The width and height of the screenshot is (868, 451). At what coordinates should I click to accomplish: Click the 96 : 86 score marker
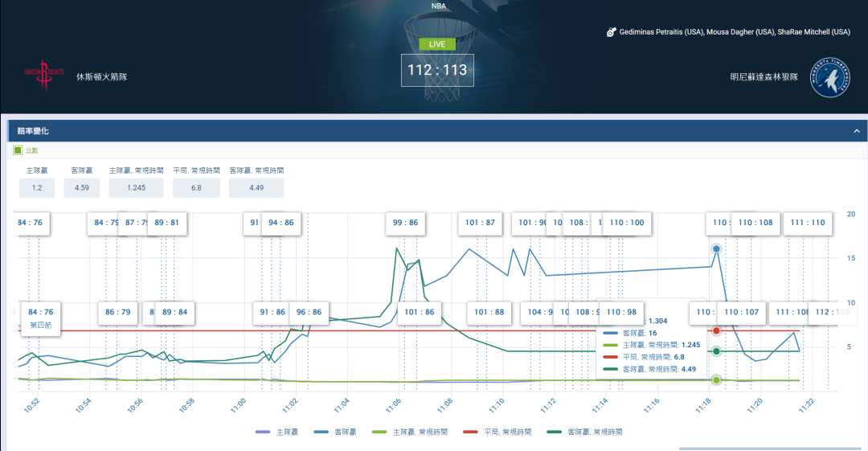point(309,313)
